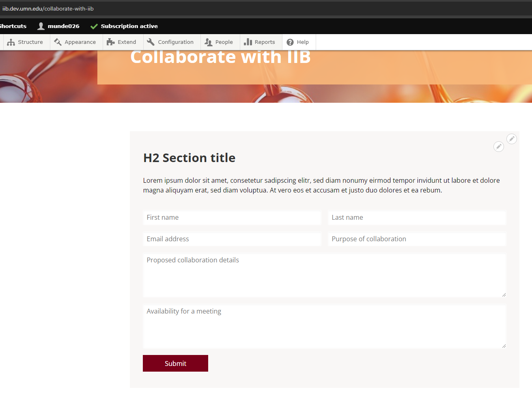Open the munde026 user menu

click(x=58, y=26)
